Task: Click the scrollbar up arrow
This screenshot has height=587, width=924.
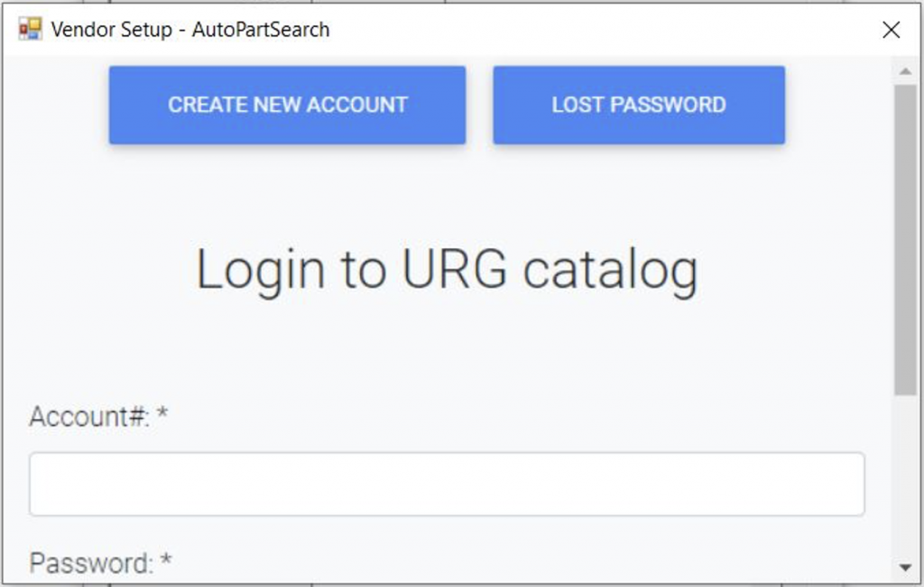Action: (x=905, y=71)
